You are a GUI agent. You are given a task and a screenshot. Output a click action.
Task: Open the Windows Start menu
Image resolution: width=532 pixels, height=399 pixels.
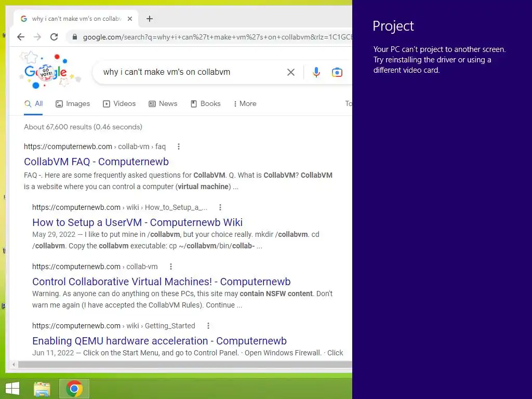tap(12, 389)
